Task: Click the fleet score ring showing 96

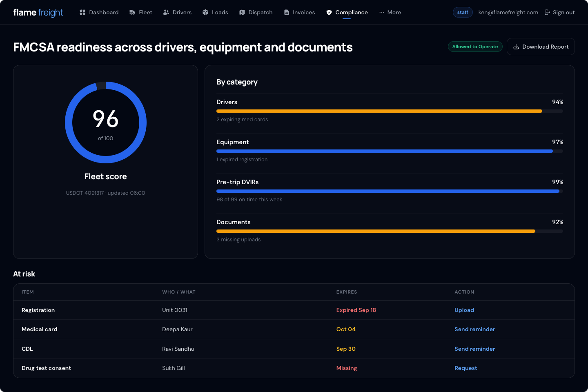Action: pyautogui.click(x=105, y=122)
